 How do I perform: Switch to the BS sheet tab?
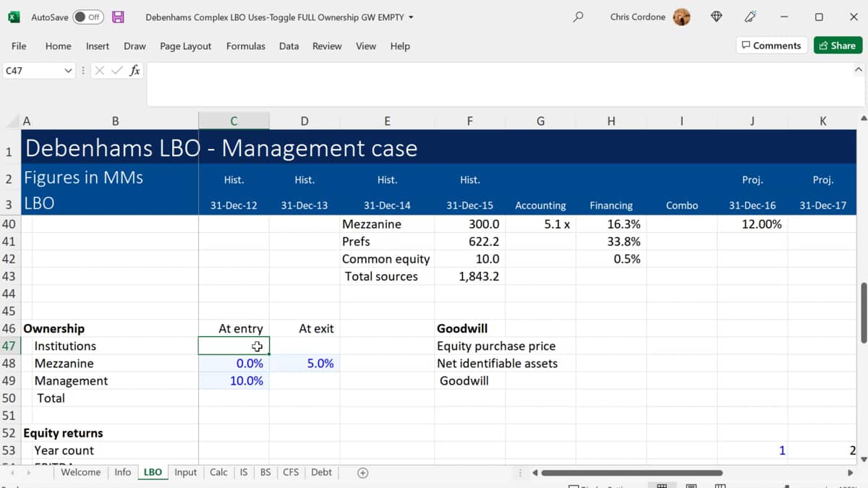click(x=265, y=472)
